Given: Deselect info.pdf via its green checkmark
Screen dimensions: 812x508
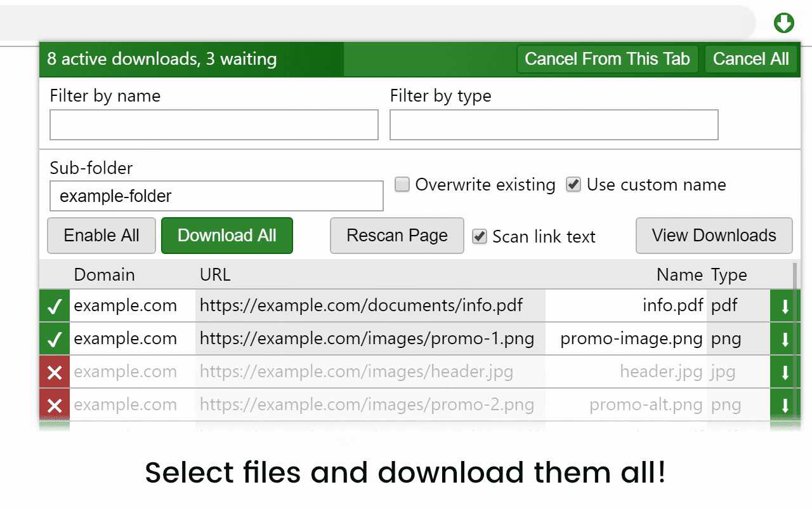Looking at the screenshot, I should pyautogui.click(x=55, y=306).
